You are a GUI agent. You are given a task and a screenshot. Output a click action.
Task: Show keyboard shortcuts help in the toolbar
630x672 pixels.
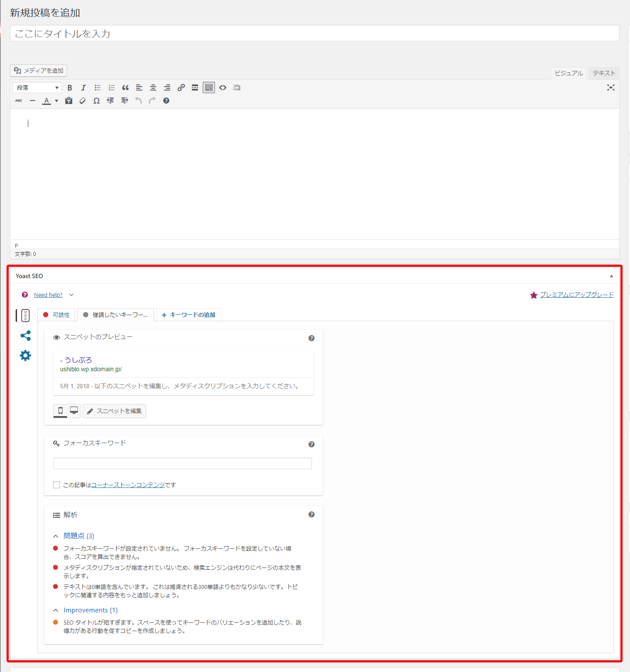pos(166,101)
